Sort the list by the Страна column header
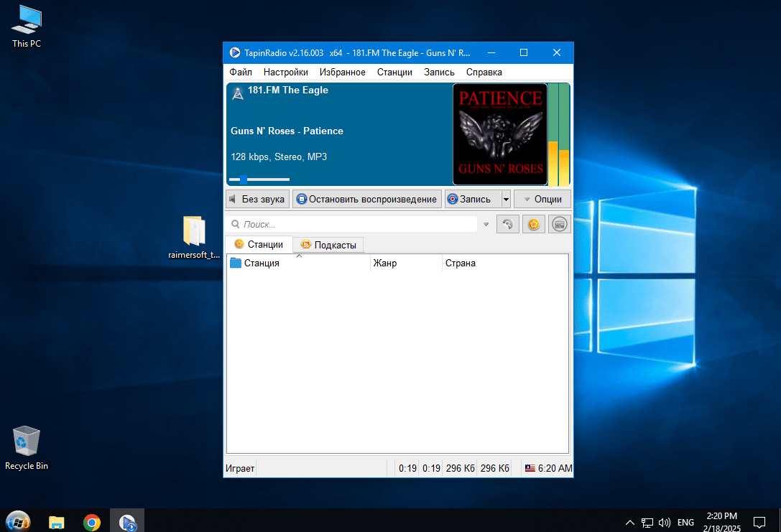This screenshot has width=781, height=532. (x=505, y=263)
